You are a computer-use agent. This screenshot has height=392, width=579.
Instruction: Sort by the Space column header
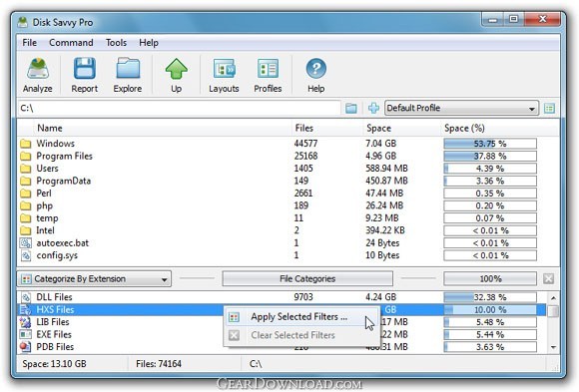click(378, 129)
